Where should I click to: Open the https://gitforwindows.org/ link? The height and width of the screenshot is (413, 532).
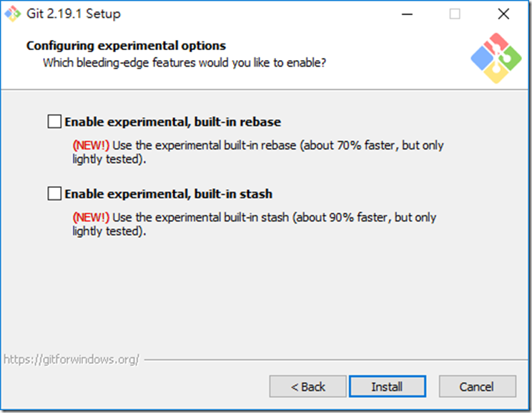[x=72, y=359]
